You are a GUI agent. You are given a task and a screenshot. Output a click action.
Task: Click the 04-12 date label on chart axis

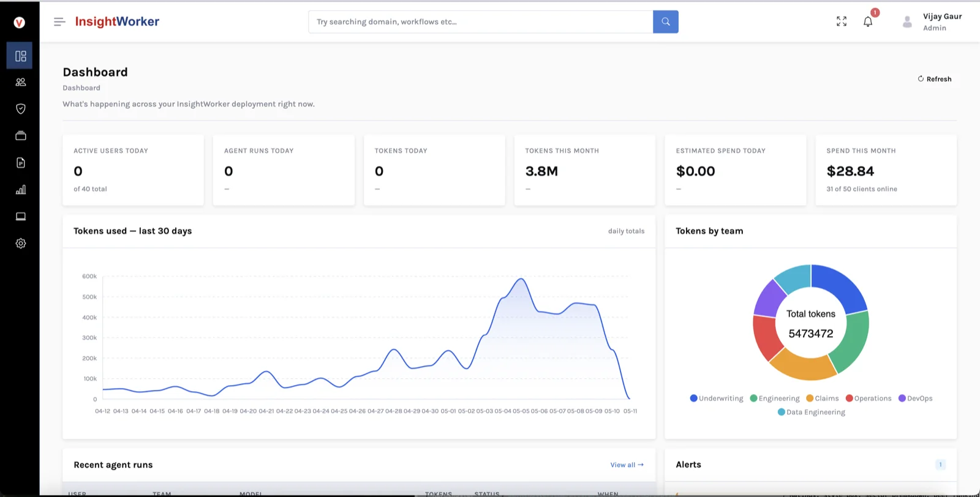(x=102, y=411)
